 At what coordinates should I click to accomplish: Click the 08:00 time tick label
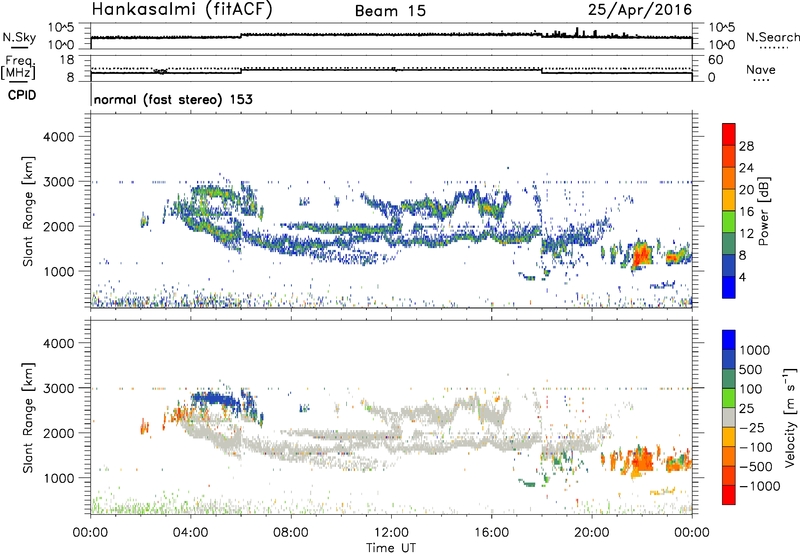291,533
